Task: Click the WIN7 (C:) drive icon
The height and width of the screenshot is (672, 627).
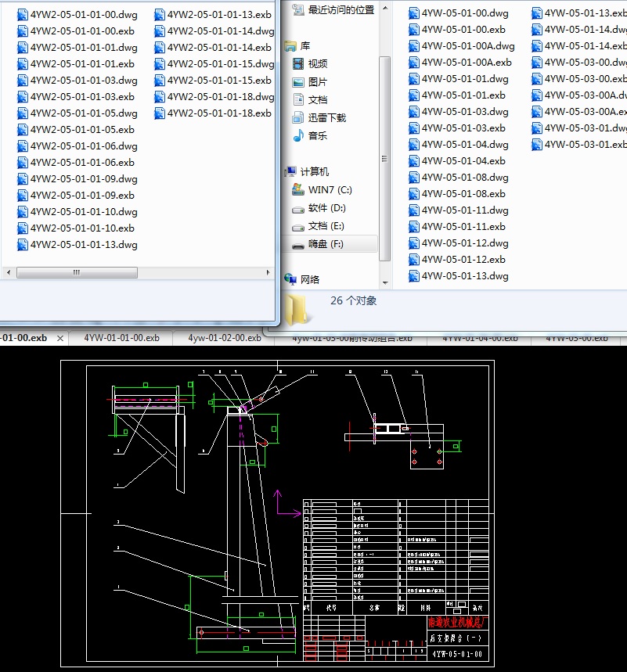Action: click(x=297, y=190)
